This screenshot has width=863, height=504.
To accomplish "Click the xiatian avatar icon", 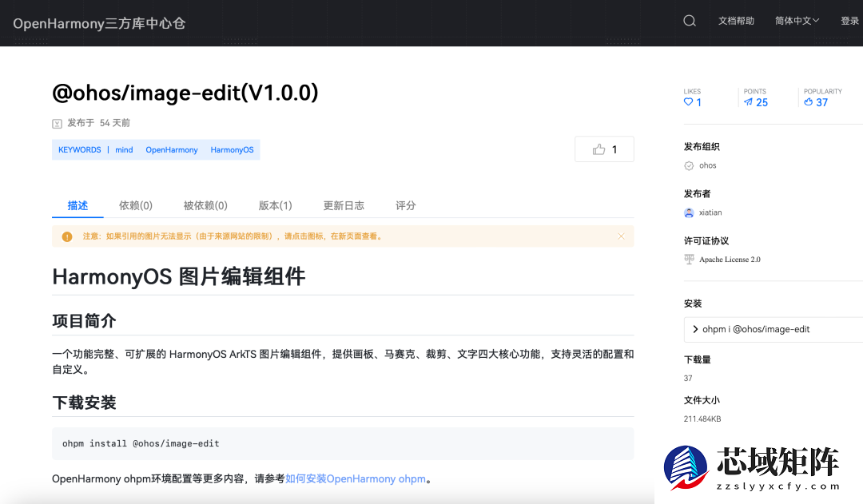I will point(689,212).
